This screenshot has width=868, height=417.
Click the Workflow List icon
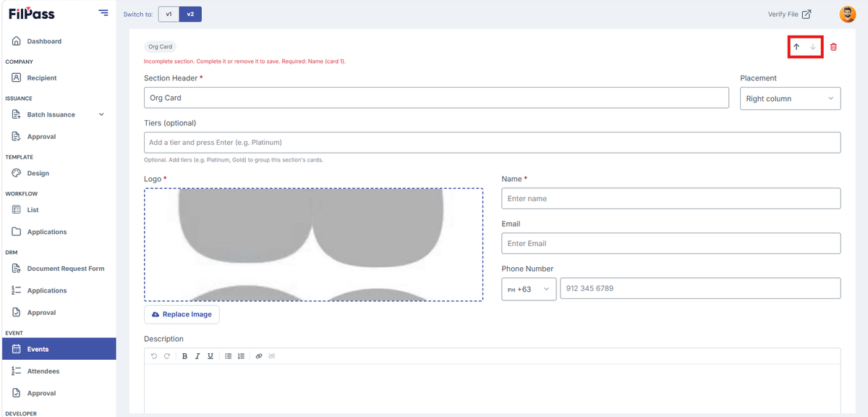[x=17, y=210]
